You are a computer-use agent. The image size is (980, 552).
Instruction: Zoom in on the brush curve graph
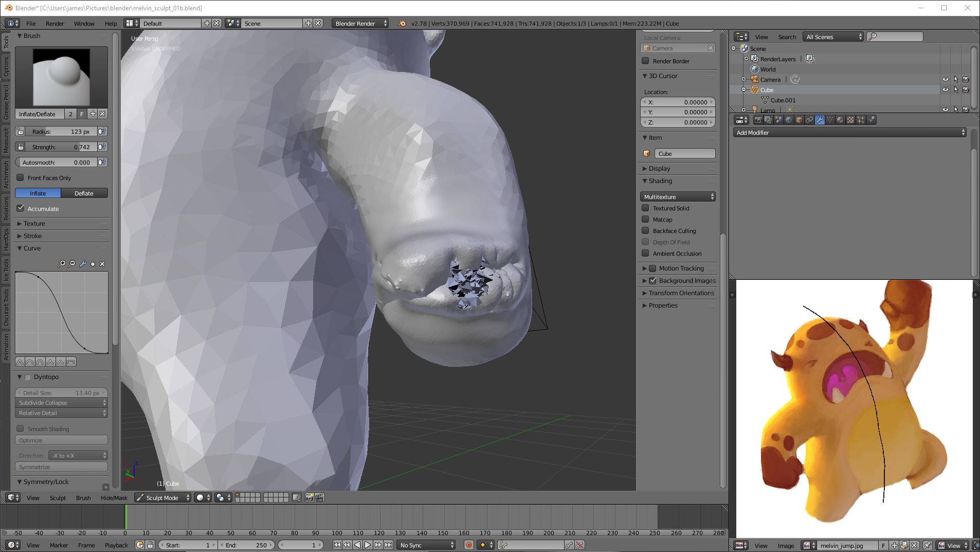pyautogui.click(x=62, y=264)
